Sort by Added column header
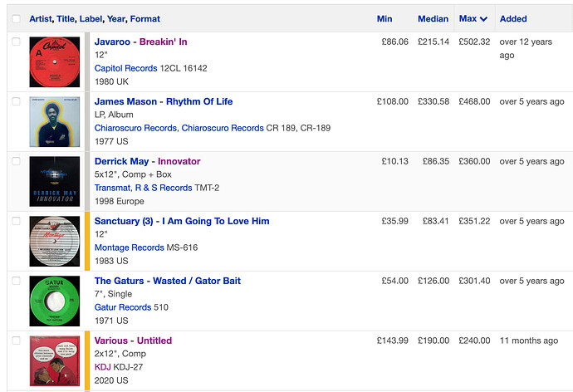 tap(513, 18)
